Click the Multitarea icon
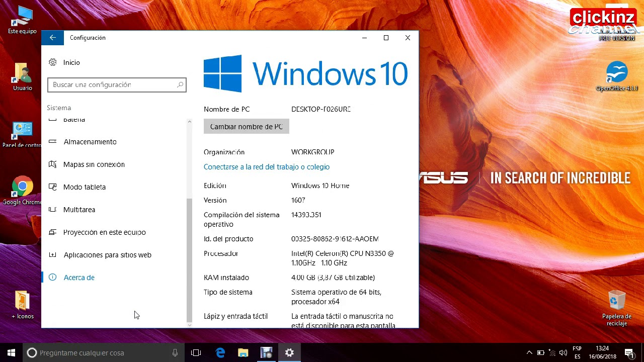 (52, 210)
